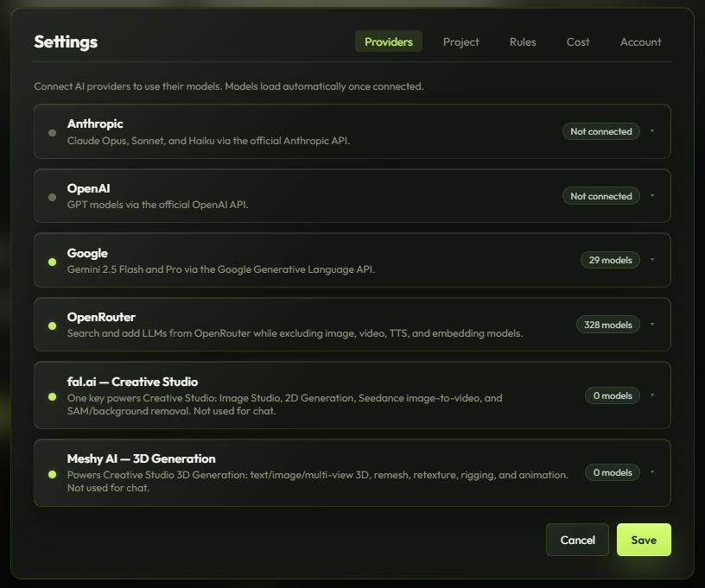Select the fal.ai — Creative Studio title
This screenshot has height=588, width=705.
tap(132, 382)
